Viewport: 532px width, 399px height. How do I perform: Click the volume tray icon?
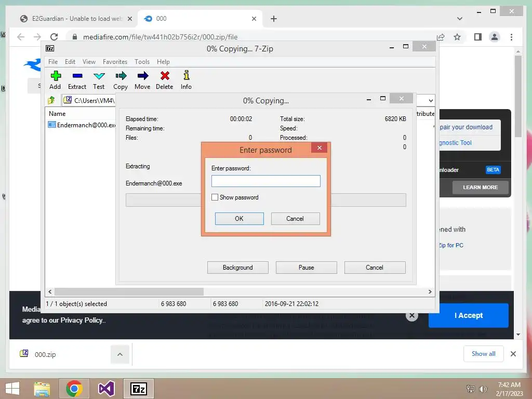tap(483, 389)
